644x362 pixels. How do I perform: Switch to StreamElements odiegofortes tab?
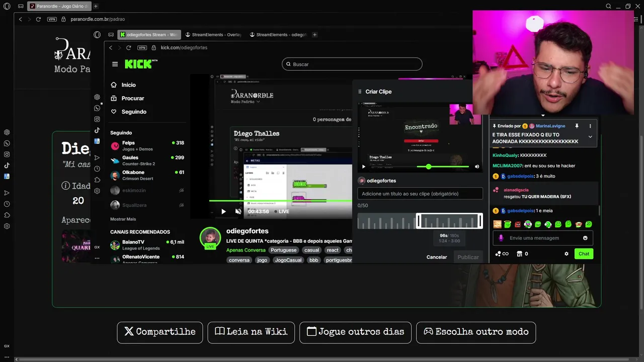tap(278, 35)
